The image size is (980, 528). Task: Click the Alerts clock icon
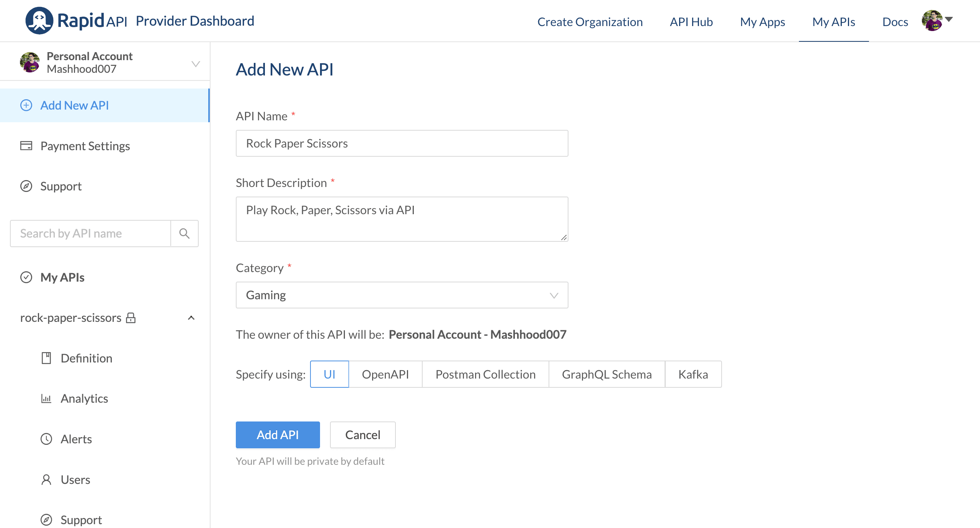[x=46, y=439]
